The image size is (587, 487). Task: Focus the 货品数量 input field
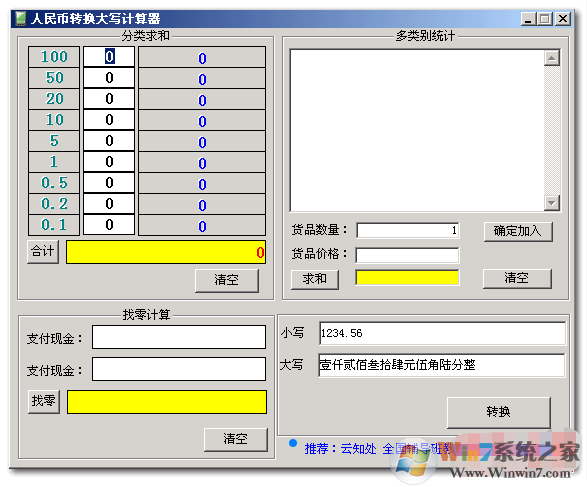pos(408,230)
